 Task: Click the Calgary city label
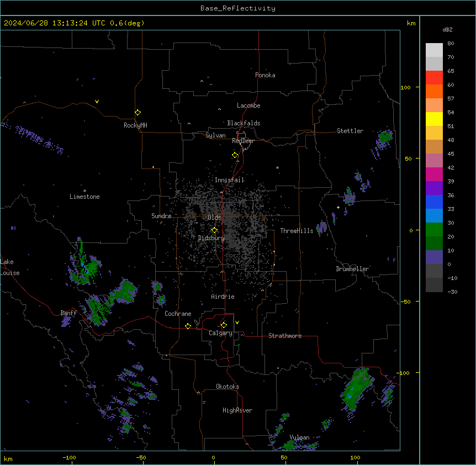pyautogui.click(x=220, y=333)
